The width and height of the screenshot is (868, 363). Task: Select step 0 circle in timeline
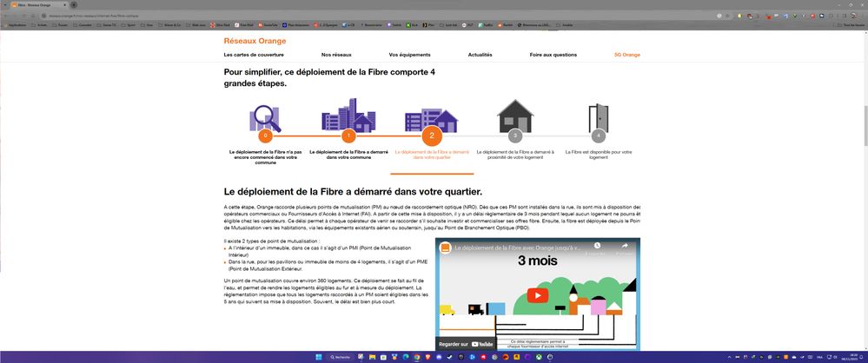266,135
